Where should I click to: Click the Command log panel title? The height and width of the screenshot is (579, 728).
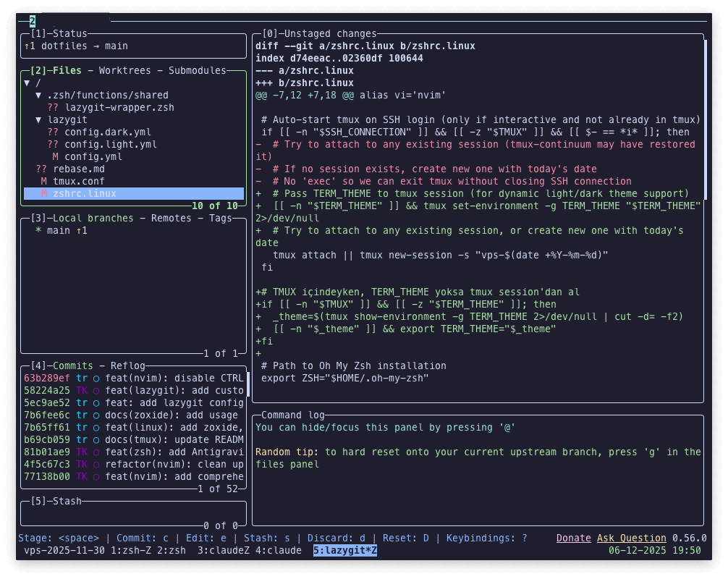coord(293,415)
